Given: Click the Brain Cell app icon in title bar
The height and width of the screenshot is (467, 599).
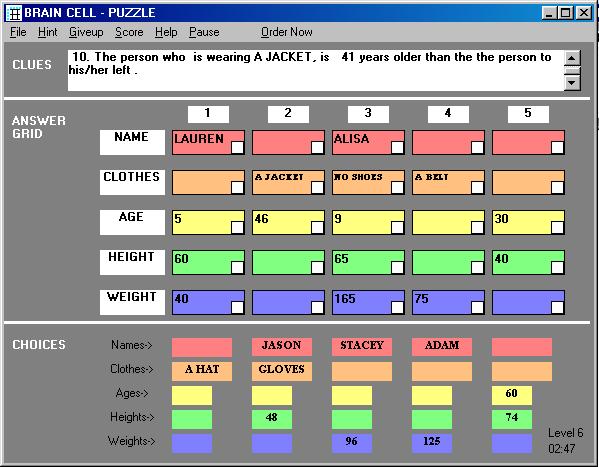Looking at the screenshot, I should (14, 13).
